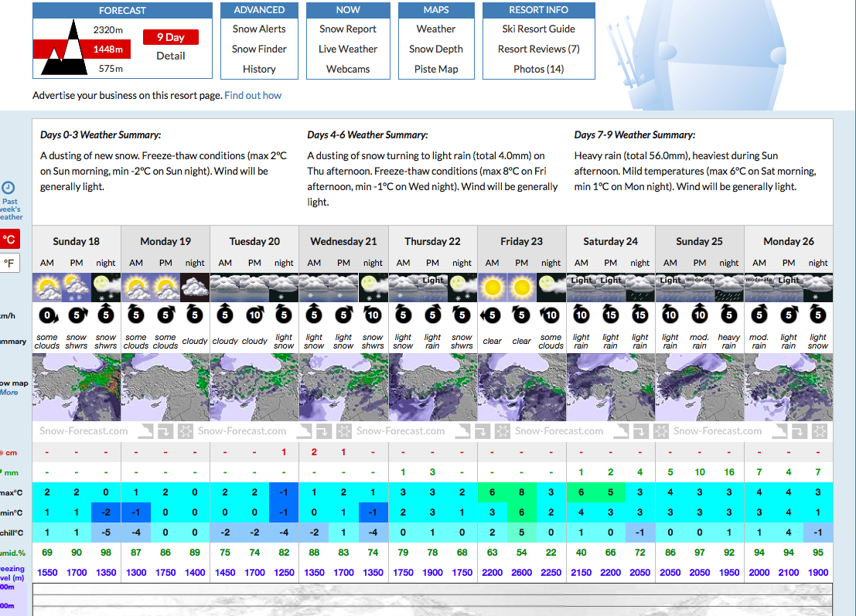856x616 pixels.
Task: Switch temperature units to °C
Action: pos(9,240)
